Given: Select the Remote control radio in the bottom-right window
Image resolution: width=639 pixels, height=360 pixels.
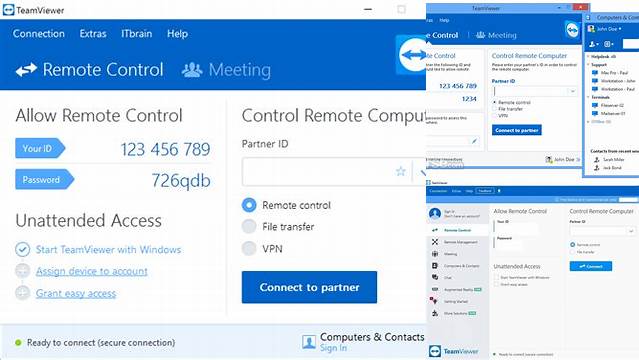Looking at the screenshot, I should click(573, 245).
